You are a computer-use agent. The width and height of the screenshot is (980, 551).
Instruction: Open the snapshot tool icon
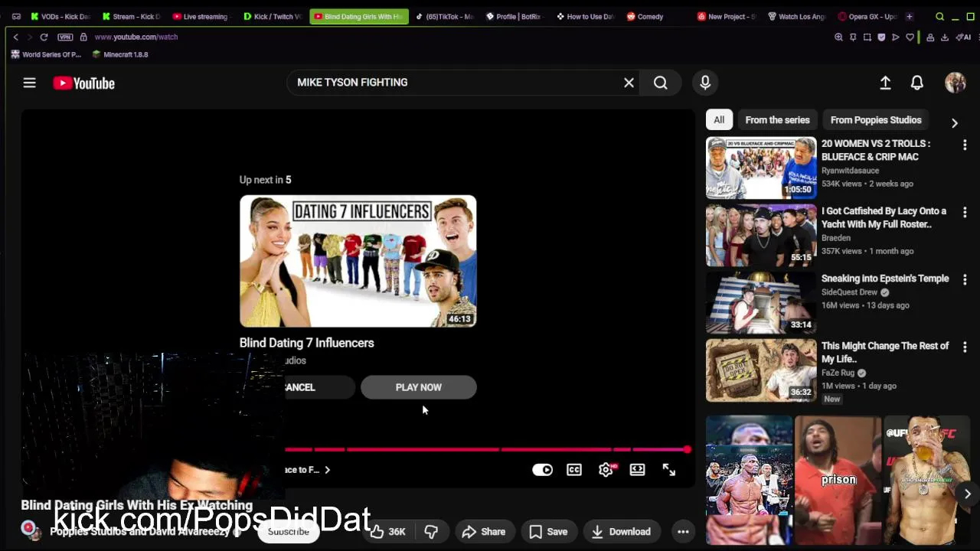pos(867,37)
